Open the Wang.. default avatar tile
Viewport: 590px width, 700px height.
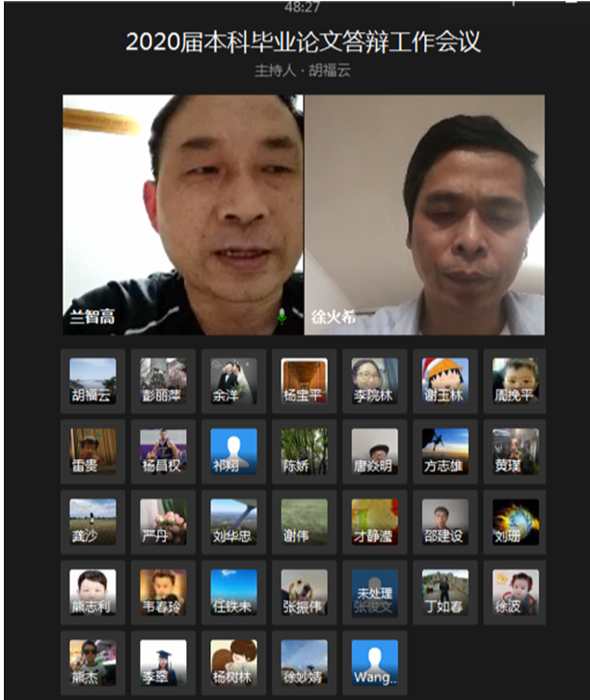374,662
